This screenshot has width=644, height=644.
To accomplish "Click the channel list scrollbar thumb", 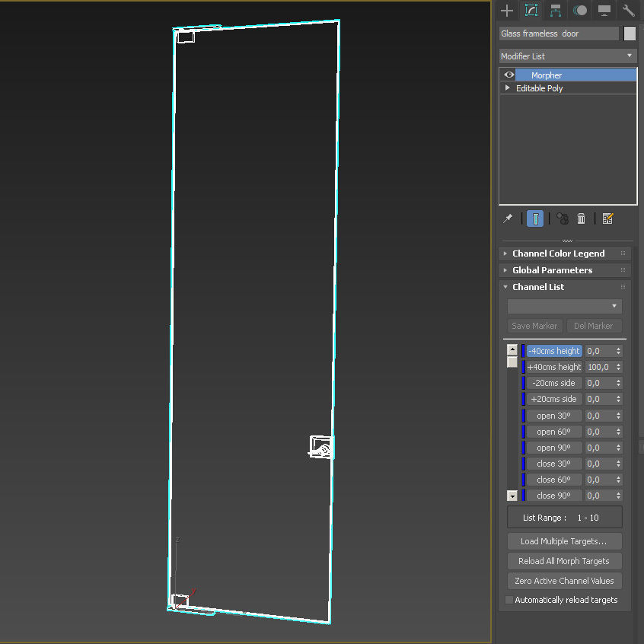I will 512,362.
